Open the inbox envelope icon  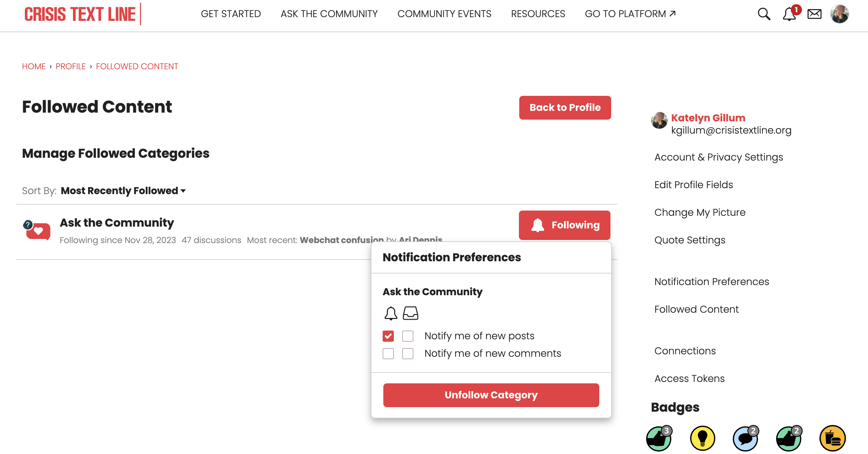pyautogui.click(x=814, y=14)
